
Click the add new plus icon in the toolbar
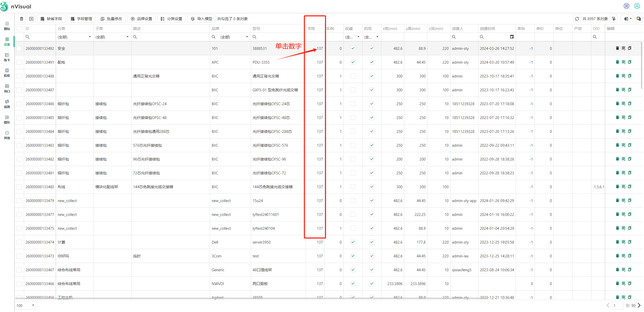pyautogui.click(x=31, y=19)
